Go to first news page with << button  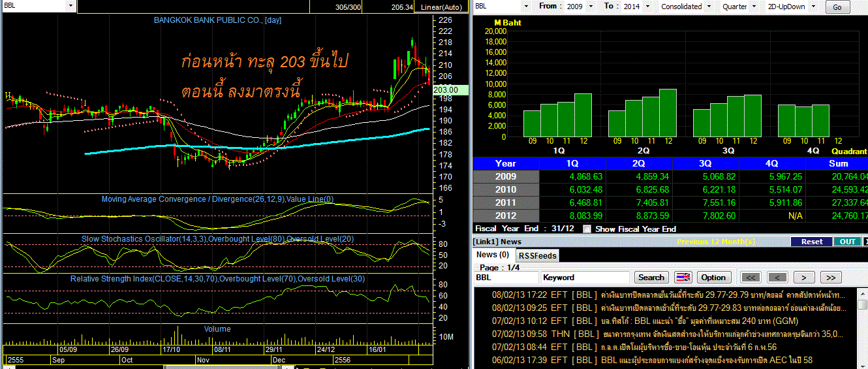pos(751,278)
